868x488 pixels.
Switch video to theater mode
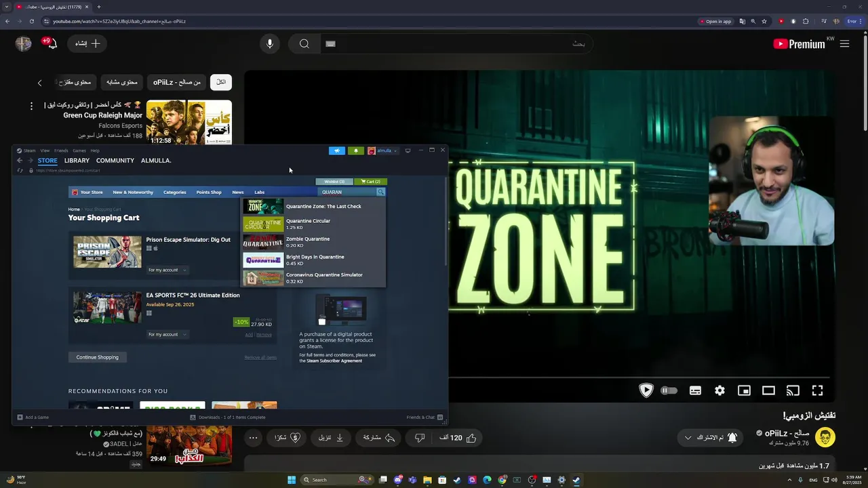tap(768, 390)
